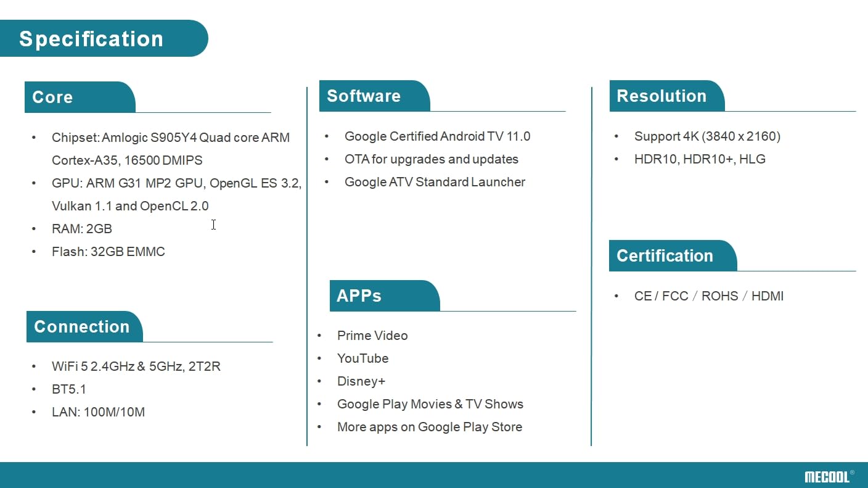Click the Chipset Amlogic S905Y4 text line
868x488 pixels.
170,138
